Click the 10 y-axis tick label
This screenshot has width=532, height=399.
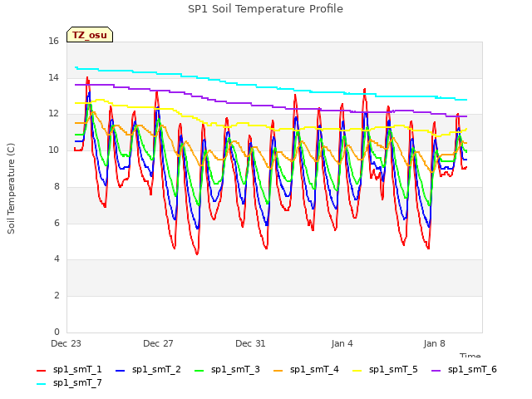point(53,150)
